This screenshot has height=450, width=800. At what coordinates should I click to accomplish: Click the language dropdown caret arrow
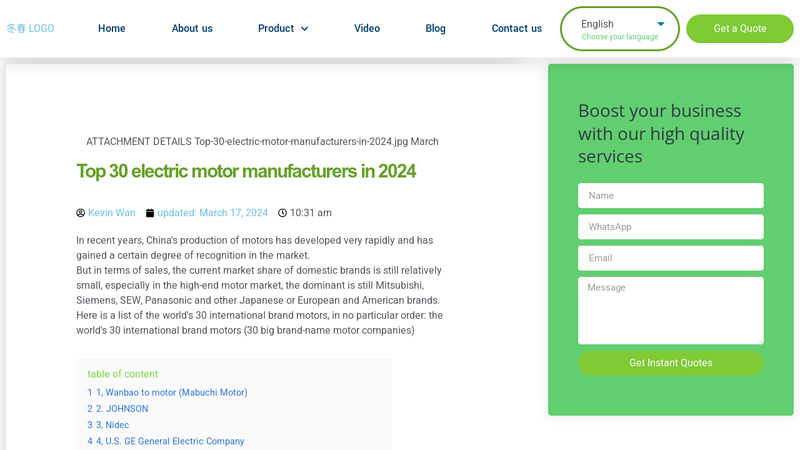pos(661,24)
